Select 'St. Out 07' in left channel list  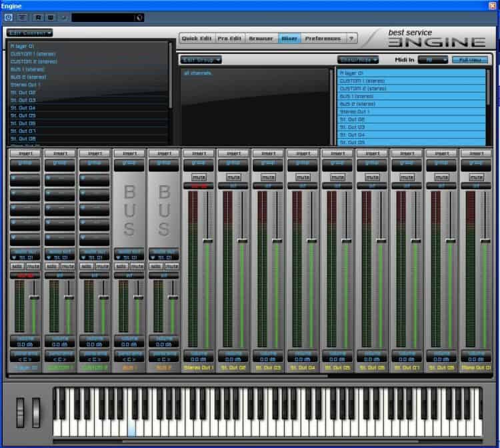pyautogui.click(x=89, y=131)
